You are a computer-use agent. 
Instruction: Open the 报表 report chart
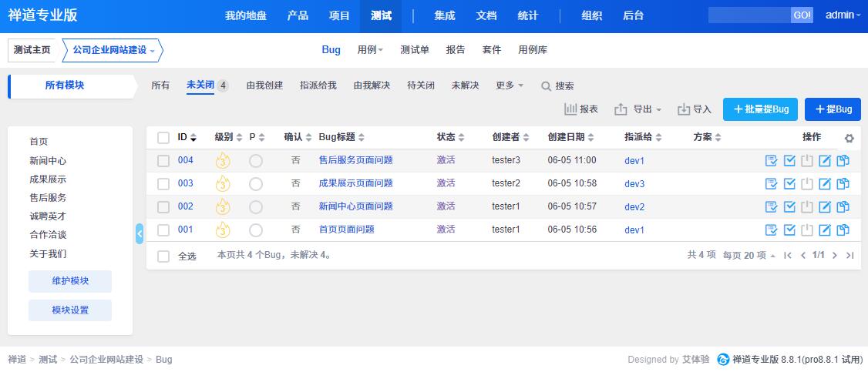click(581, 109)
